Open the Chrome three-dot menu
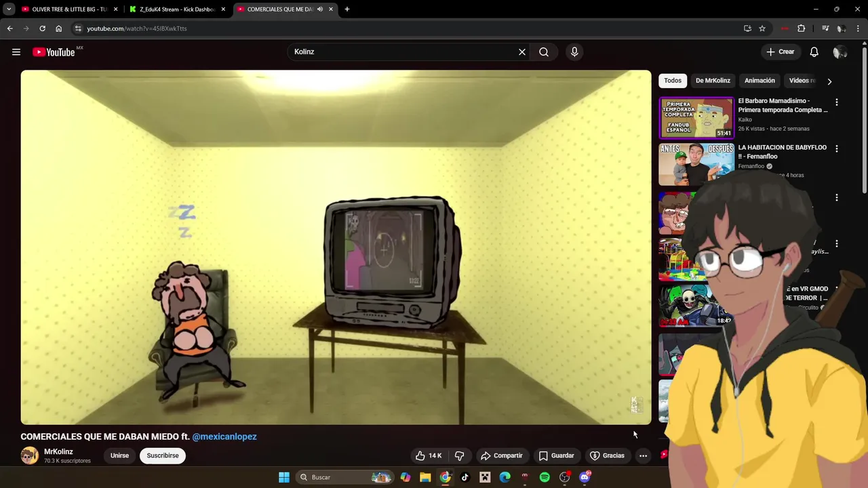 (859, 28)
